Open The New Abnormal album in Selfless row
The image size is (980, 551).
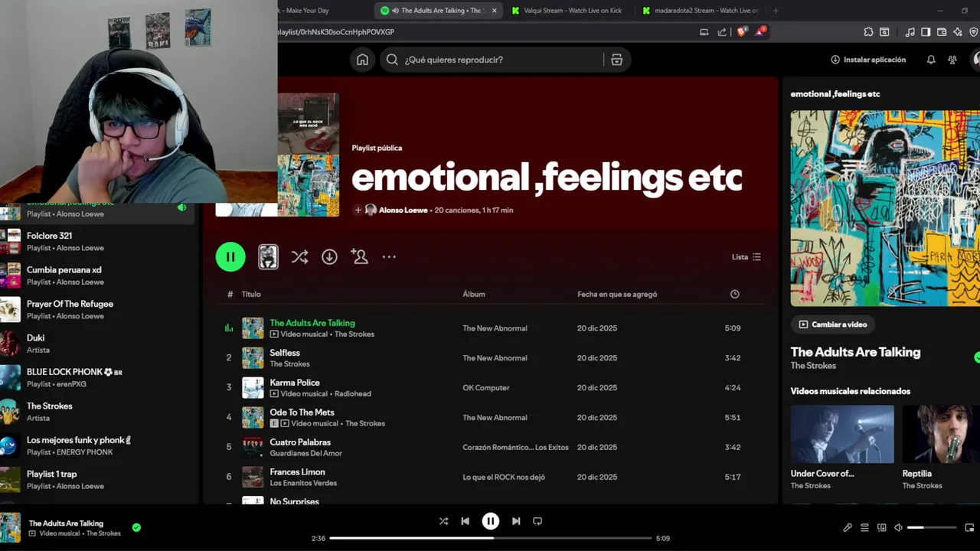click(495, 358)
